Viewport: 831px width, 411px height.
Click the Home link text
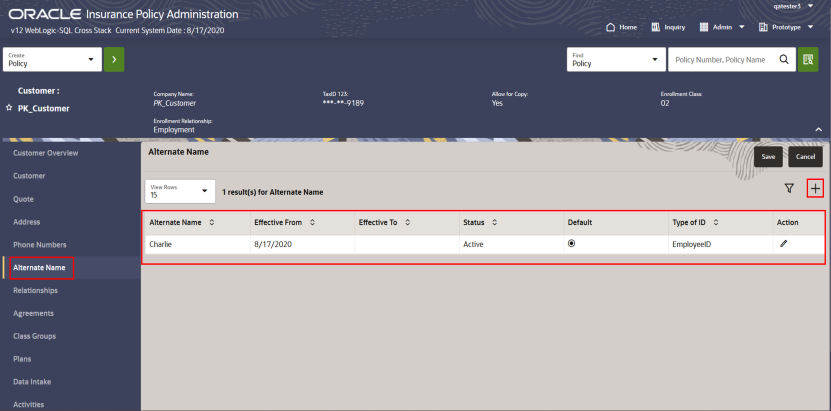point(628,27)
